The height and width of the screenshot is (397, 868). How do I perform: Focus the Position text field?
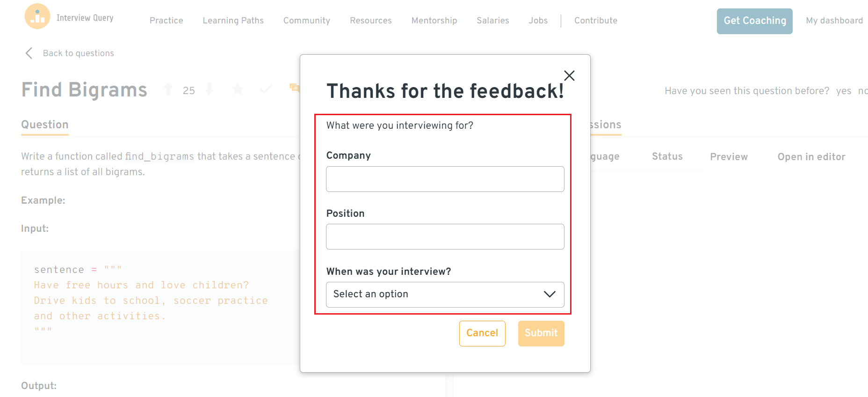click(x=445, y=237)
